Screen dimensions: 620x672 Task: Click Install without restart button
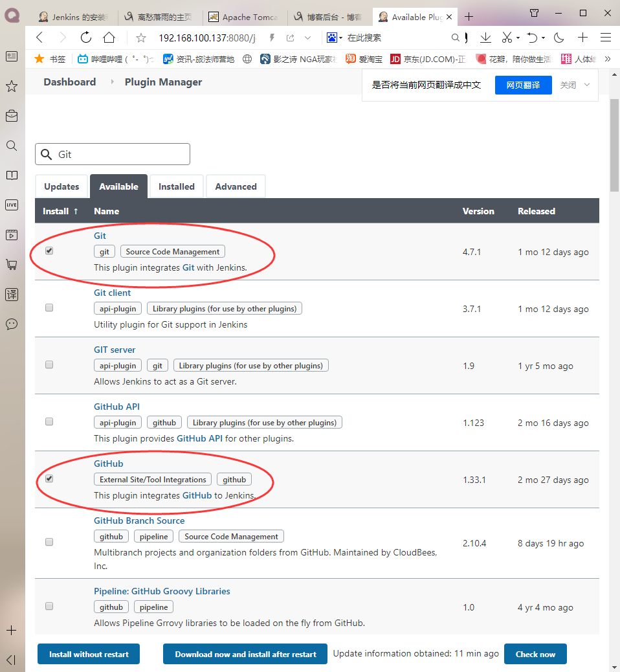[x=89, y=654]
